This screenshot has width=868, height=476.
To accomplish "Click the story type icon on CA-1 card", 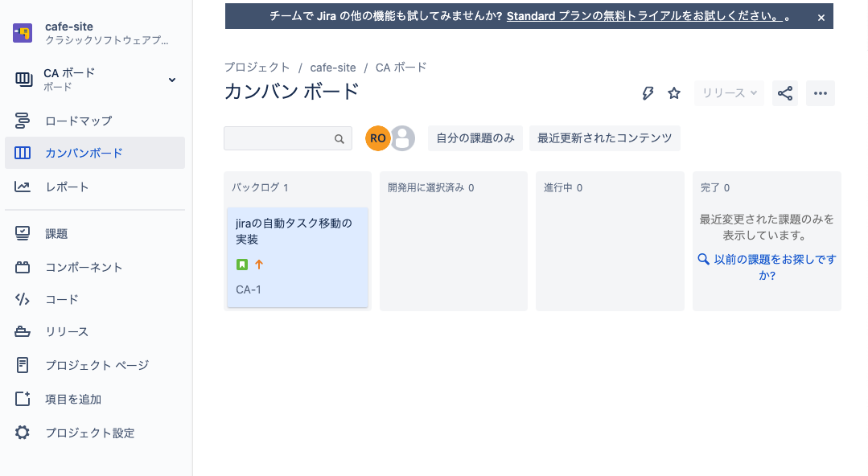I will [242, 263].
